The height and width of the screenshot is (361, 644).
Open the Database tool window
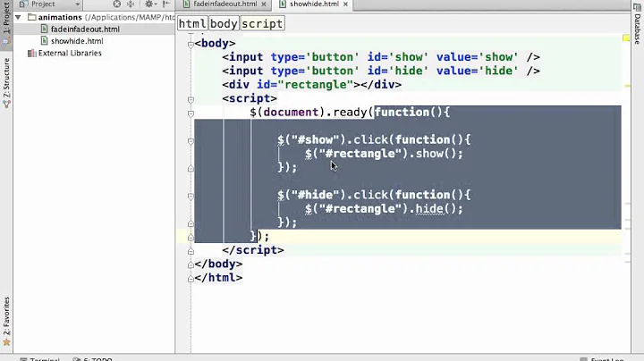click(638, 23)
